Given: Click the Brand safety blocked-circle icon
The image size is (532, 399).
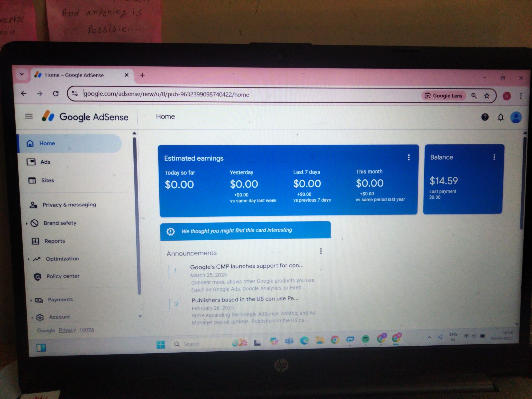Looking at the screenshot, I should [35, 223].
